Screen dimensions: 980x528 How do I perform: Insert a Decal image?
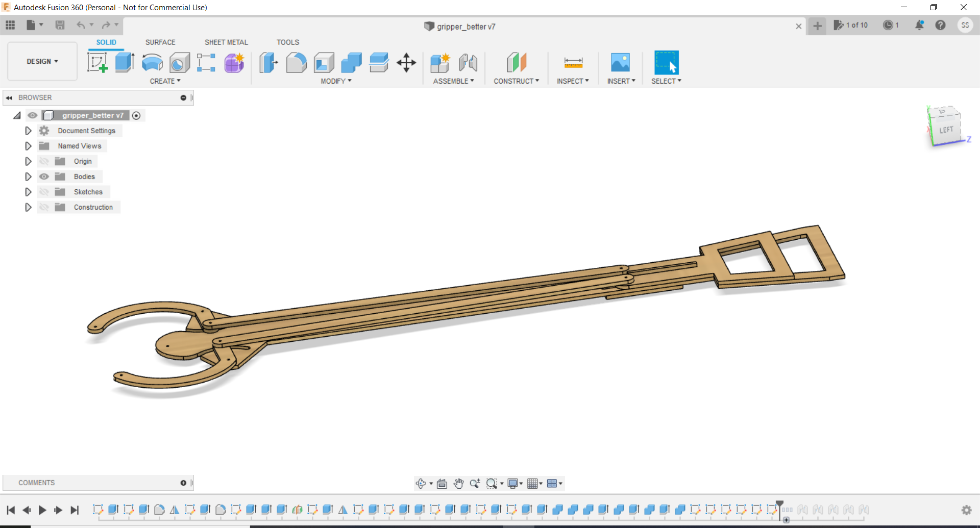coord(621,63)
